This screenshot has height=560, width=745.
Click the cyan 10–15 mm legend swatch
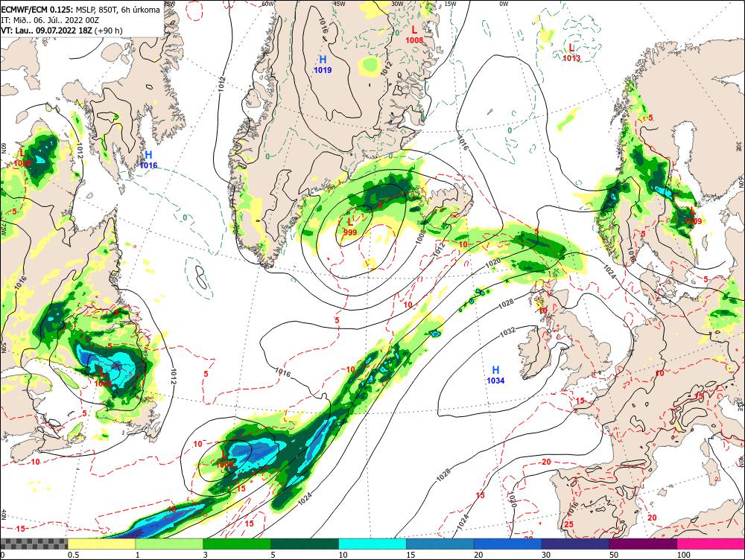click(x=372, y=544)
